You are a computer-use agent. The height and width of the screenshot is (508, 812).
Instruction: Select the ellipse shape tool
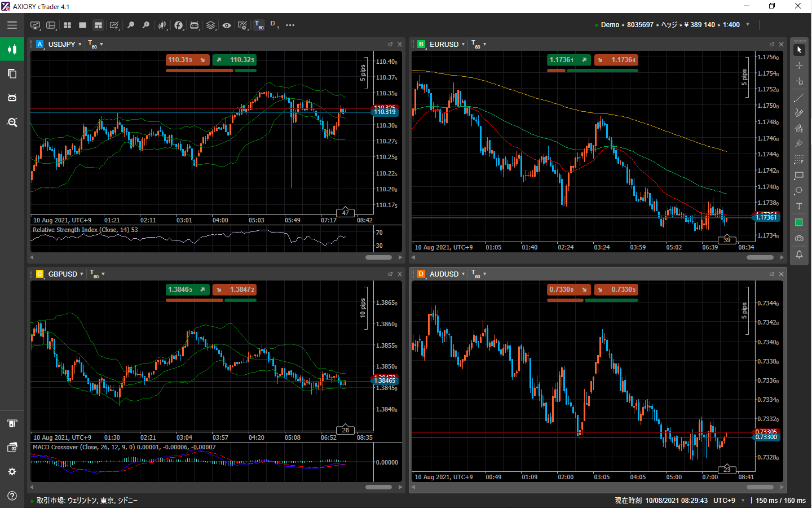(799, 190)
